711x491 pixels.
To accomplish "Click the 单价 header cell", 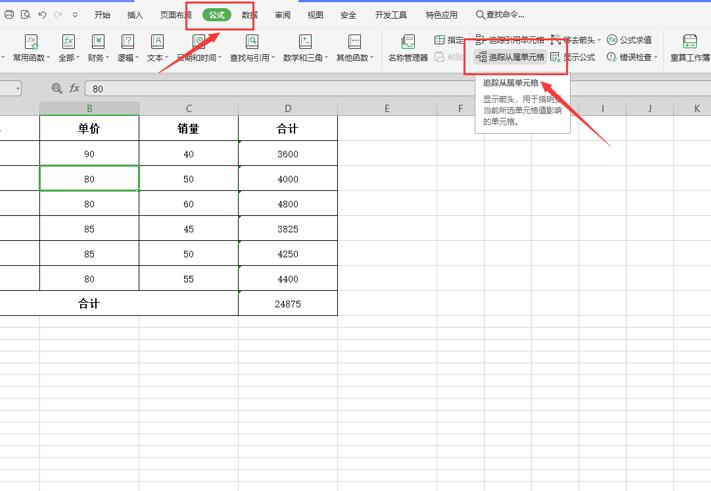I will [89, 128].
